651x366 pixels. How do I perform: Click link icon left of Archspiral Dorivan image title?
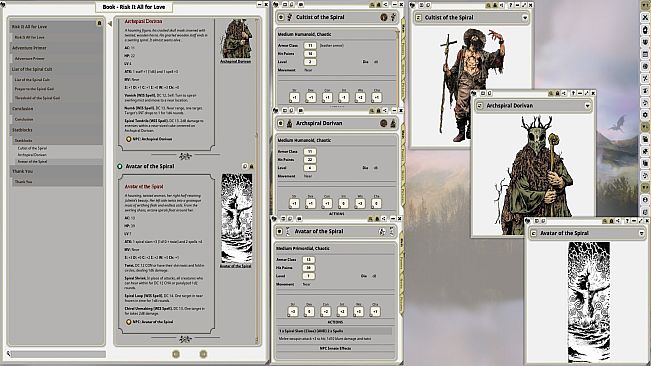tap(480, 106)
